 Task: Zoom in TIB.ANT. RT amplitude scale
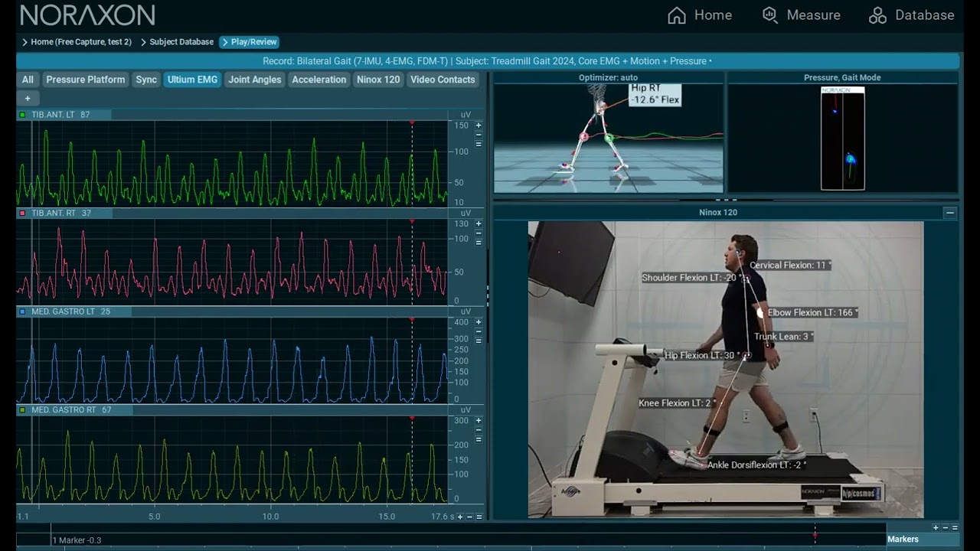(479, 223)
